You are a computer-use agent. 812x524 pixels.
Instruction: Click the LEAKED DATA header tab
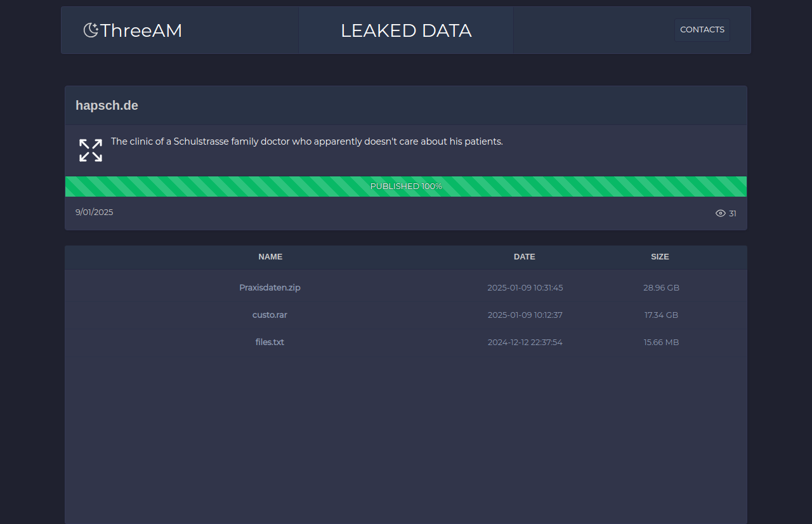coord(406,30)
